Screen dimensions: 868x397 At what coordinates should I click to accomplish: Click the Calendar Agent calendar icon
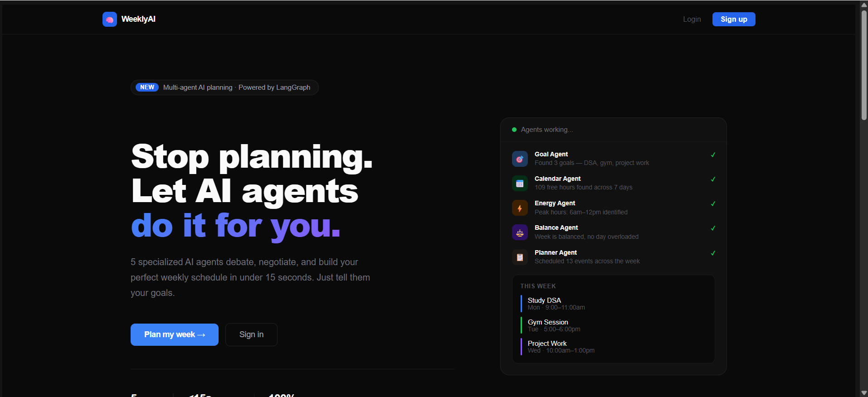coord(520,184)
